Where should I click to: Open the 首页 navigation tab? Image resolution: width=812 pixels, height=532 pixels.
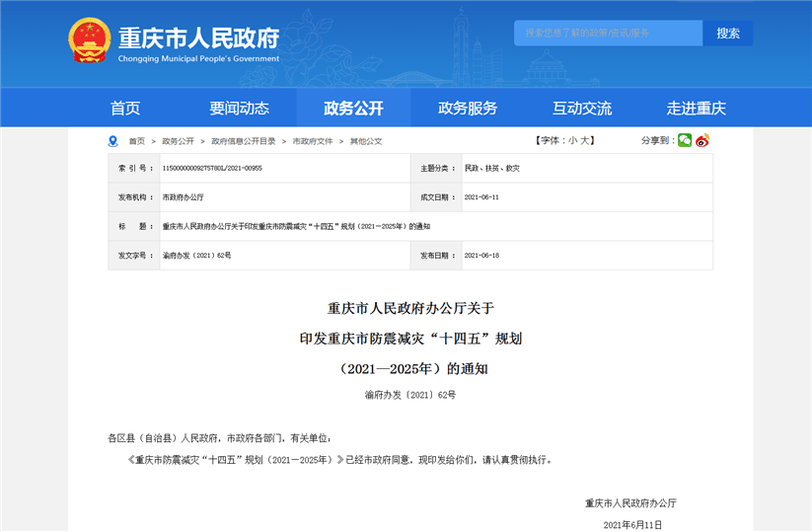click(125, 109)
